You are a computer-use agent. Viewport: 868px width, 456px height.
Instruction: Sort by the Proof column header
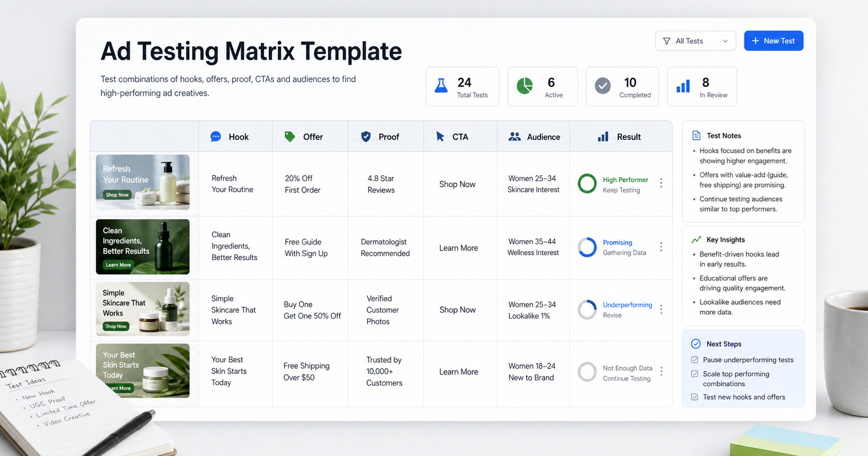point(386,136)
